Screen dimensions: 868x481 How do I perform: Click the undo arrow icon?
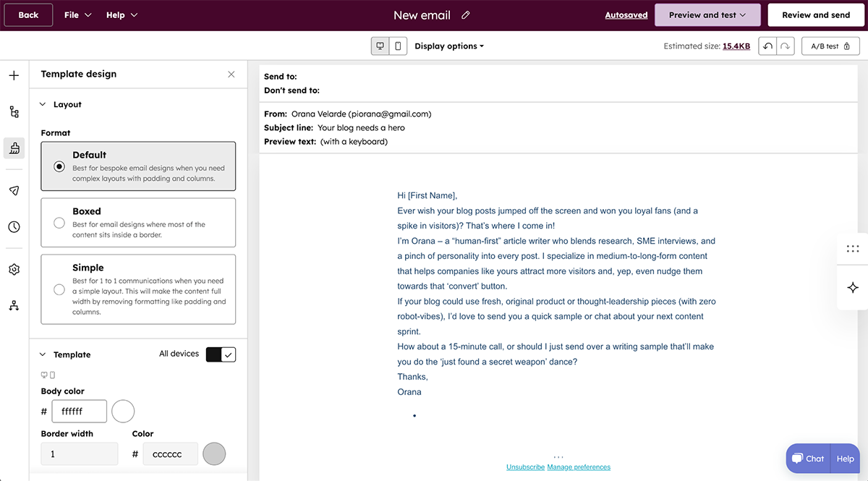pos(768,45)
